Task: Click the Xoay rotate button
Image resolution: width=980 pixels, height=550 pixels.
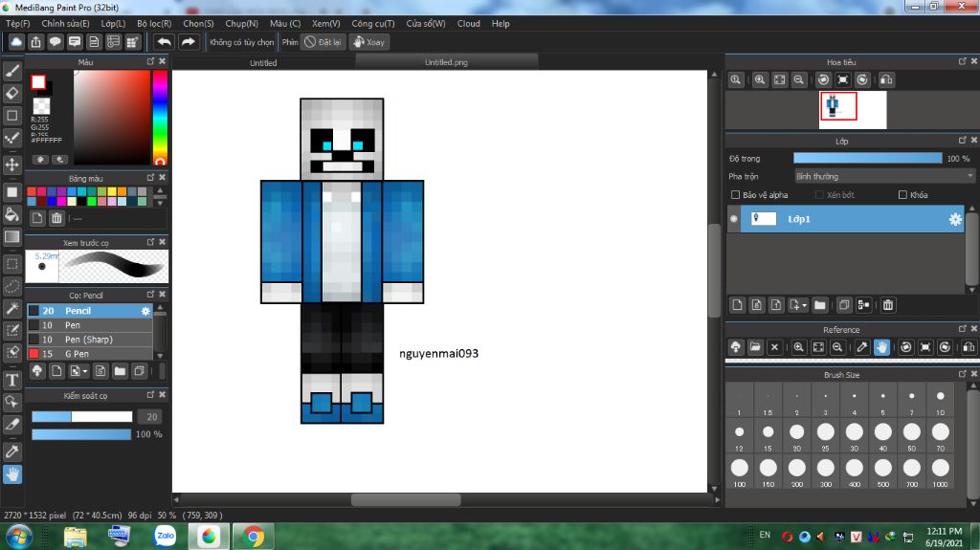Action: pyautogui.click(x=369, y=42)
